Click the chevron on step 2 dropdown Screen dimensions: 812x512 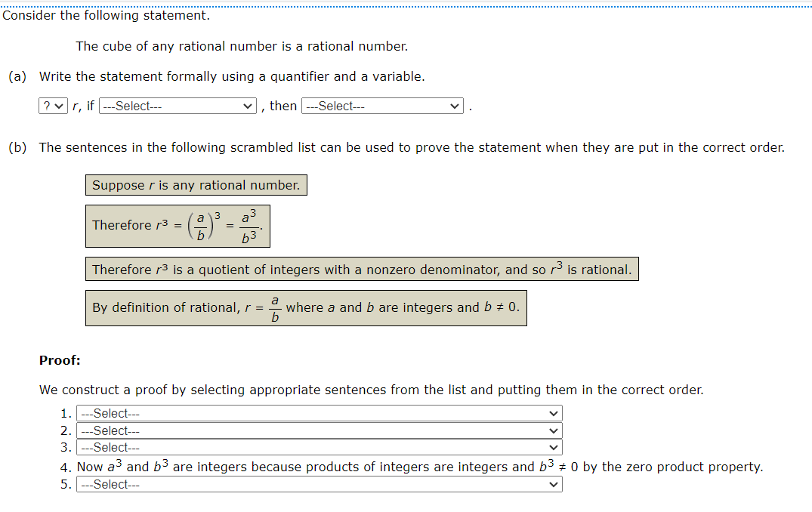(x=555, y=430)
